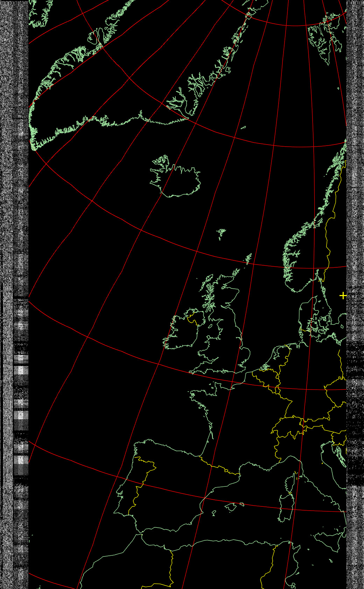Select the Svalbard archipelago outline
The height and width of the screenshot is (589, 364).
click(325, 38)
